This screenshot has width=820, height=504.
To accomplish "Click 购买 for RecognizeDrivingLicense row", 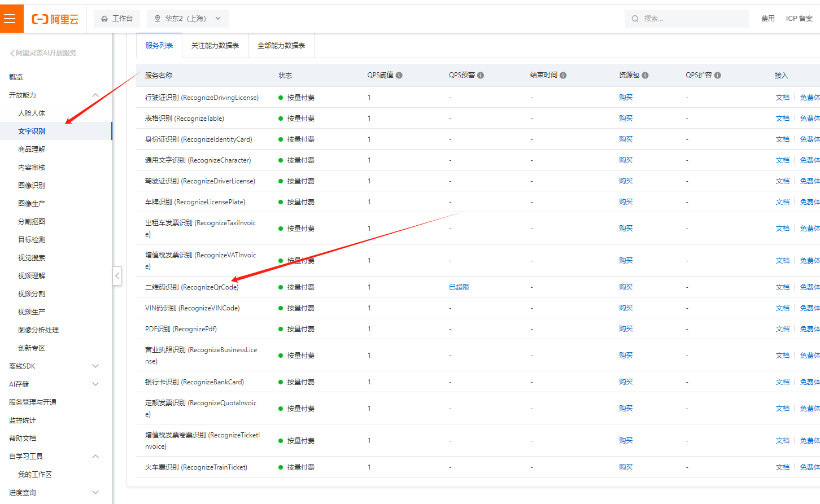I will click(626, 98).
